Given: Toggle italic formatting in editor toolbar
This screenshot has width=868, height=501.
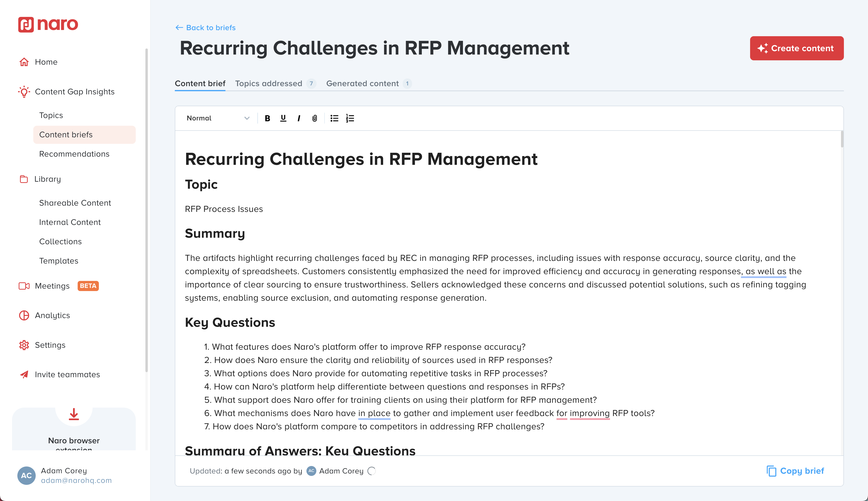Looking at the screenshot, I should [x=299, y=118].
